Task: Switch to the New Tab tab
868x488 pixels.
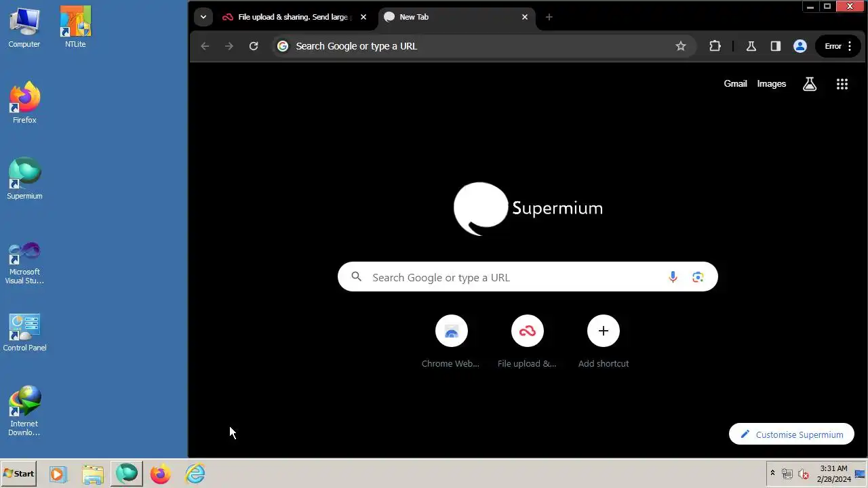Action: point(456,17)
